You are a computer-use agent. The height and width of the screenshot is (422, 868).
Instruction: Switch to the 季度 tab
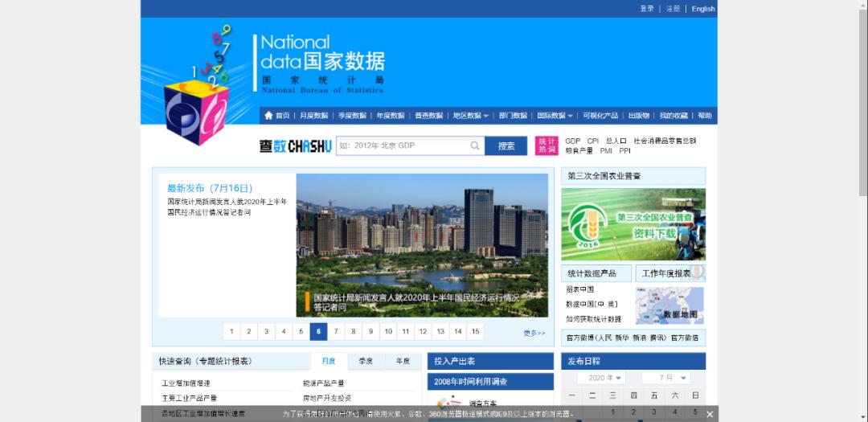click(x=366, y=361)
